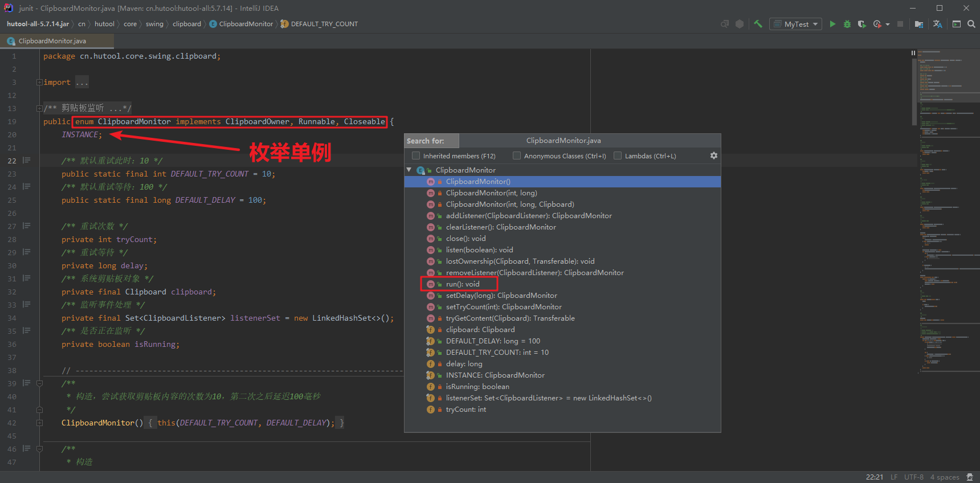Select INSTANCE: ClipboardMonitor field entry
Screen dimensions: 980x483
tap(562, 375)
